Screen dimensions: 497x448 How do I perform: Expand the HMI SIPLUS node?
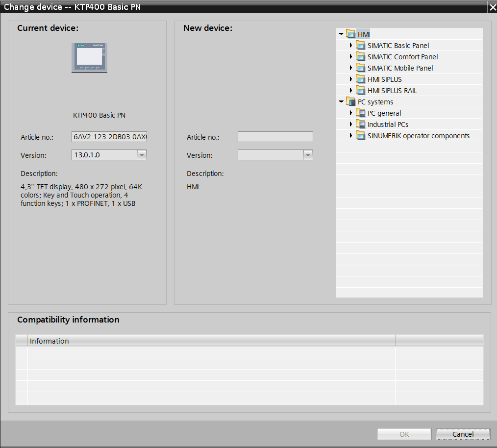pyautogui.click(x=350, y=79)
